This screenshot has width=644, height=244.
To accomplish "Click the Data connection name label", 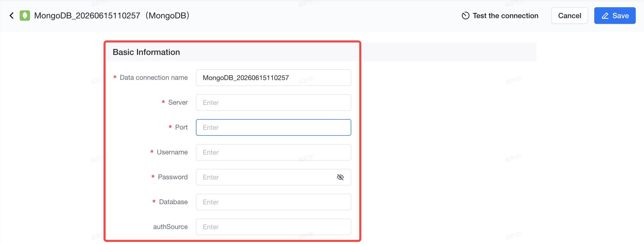I will pos(154,78).
